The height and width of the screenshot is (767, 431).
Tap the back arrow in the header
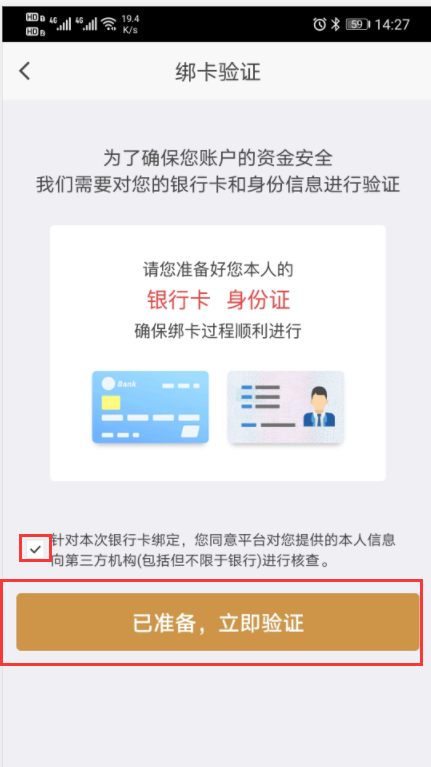(24, 71)
